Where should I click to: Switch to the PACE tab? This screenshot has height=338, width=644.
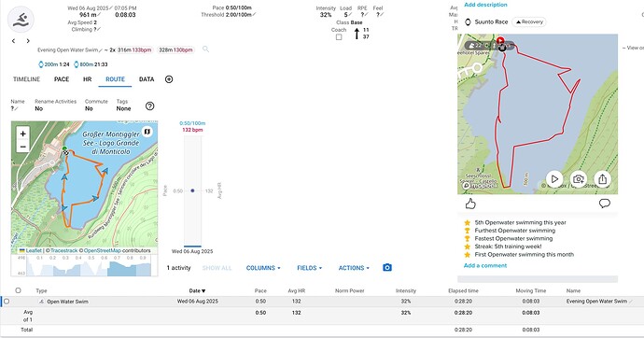tap(62, 79)
